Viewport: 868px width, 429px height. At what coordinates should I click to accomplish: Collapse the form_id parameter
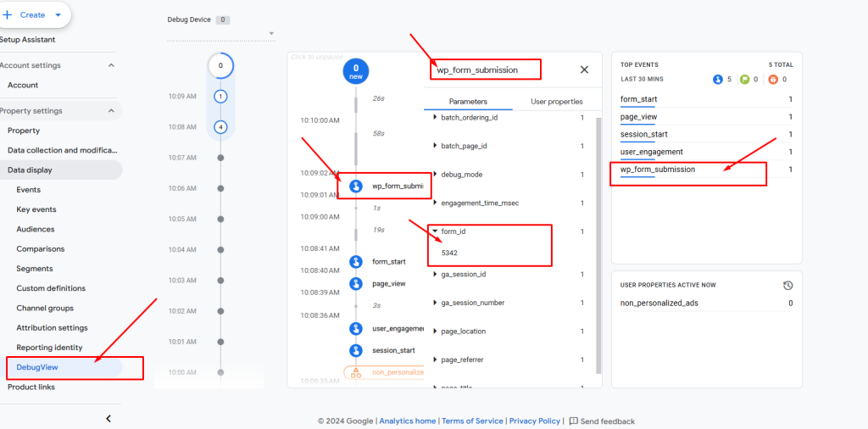(x=435, y=231)
